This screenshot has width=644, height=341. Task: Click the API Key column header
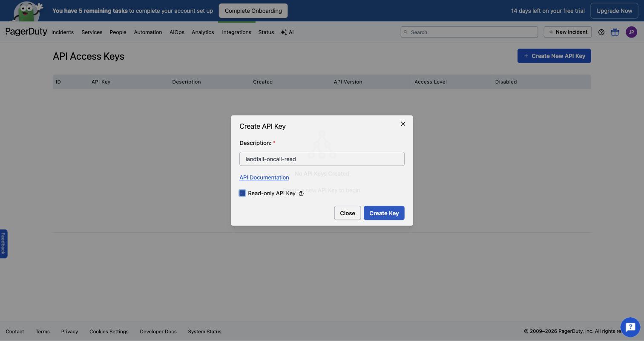pos(101,82)
